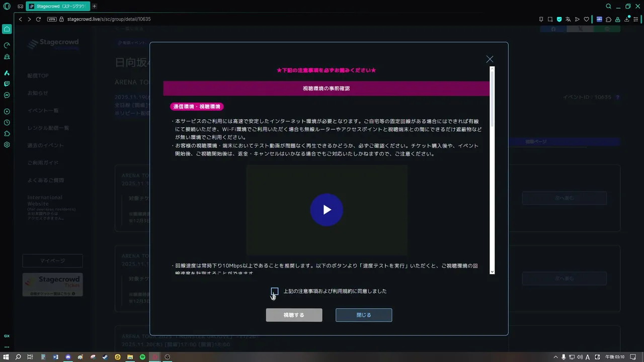
Task: Click the dialog scrollbar up arrow
Action: (x=492, y=69)
